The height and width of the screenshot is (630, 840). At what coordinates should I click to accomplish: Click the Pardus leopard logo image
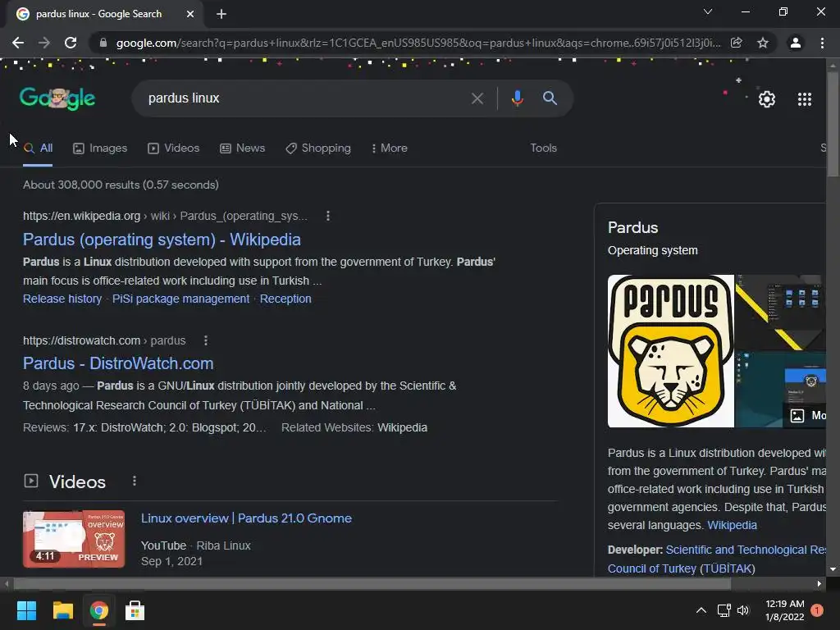tap(671, 351)
